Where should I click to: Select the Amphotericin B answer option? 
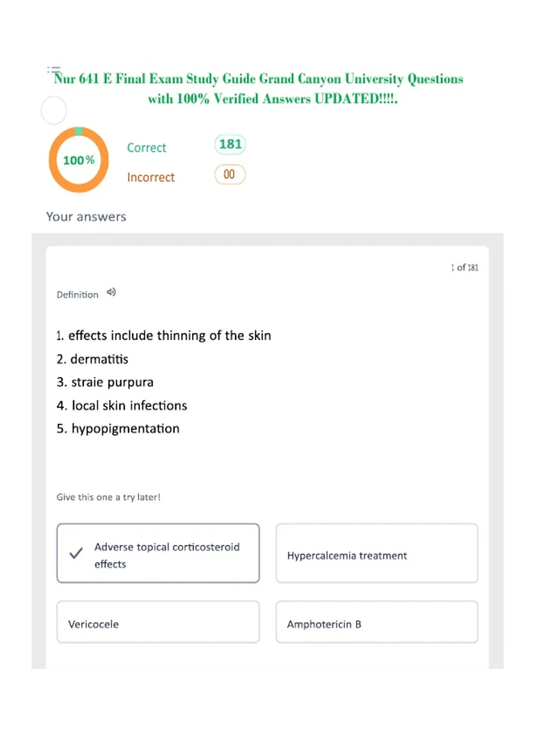377,622
